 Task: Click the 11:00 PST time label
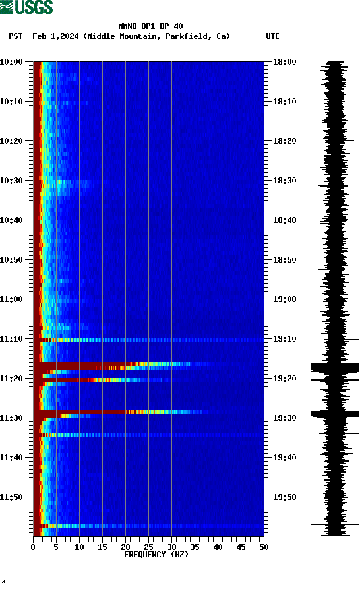[x=11, y=299]
